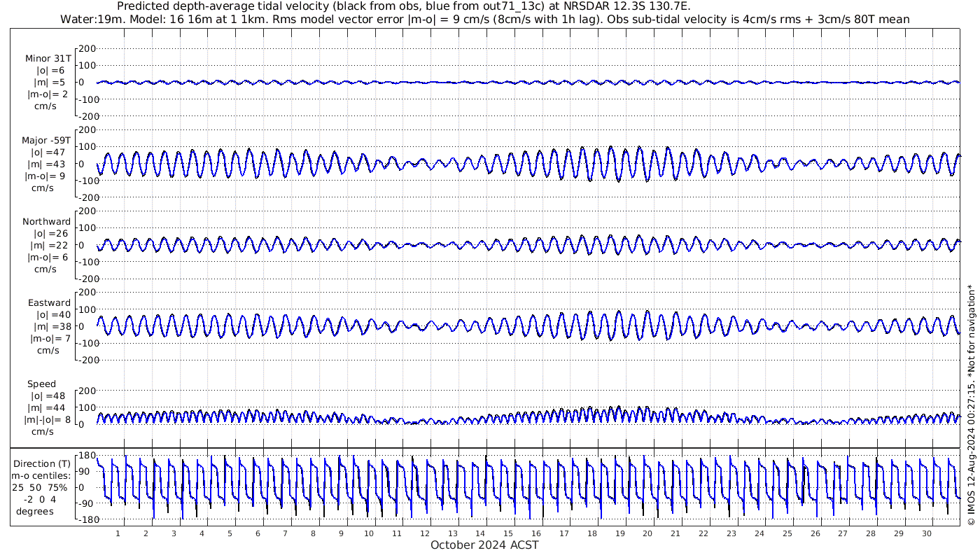
Task: Click day tick '15' on the time axis
Action: pos(508,533)
